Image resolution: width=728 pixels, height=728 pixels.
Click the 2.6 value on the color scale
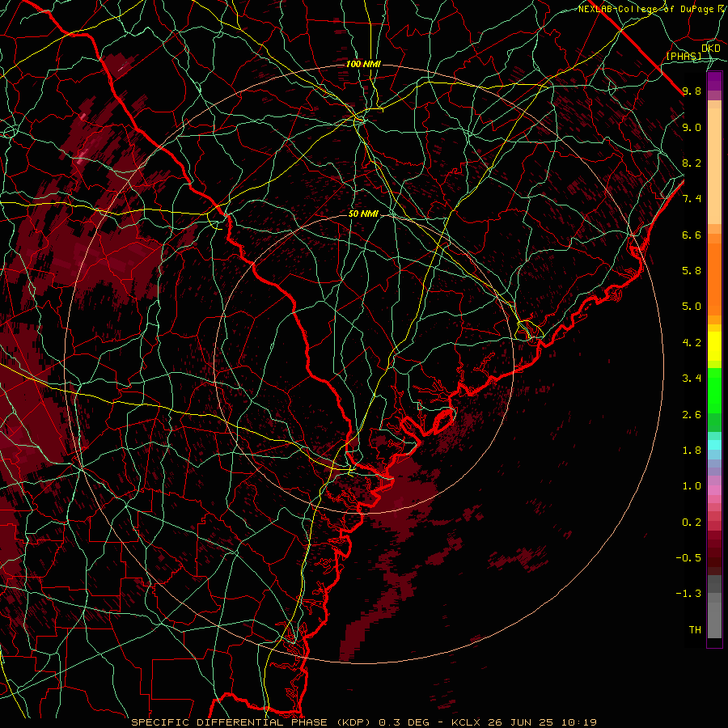point(692,415)
